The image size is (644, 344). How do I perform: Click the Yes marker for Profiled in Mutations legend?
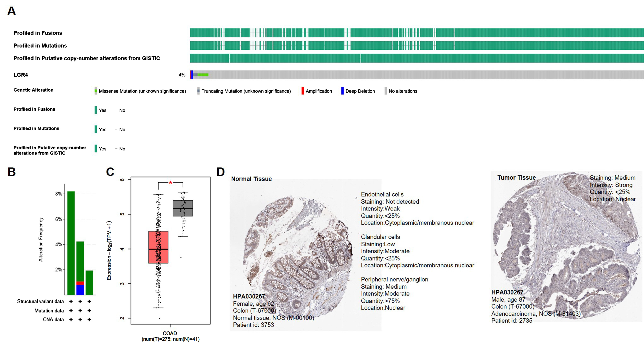pyautogui.click(x=96, y=129)
